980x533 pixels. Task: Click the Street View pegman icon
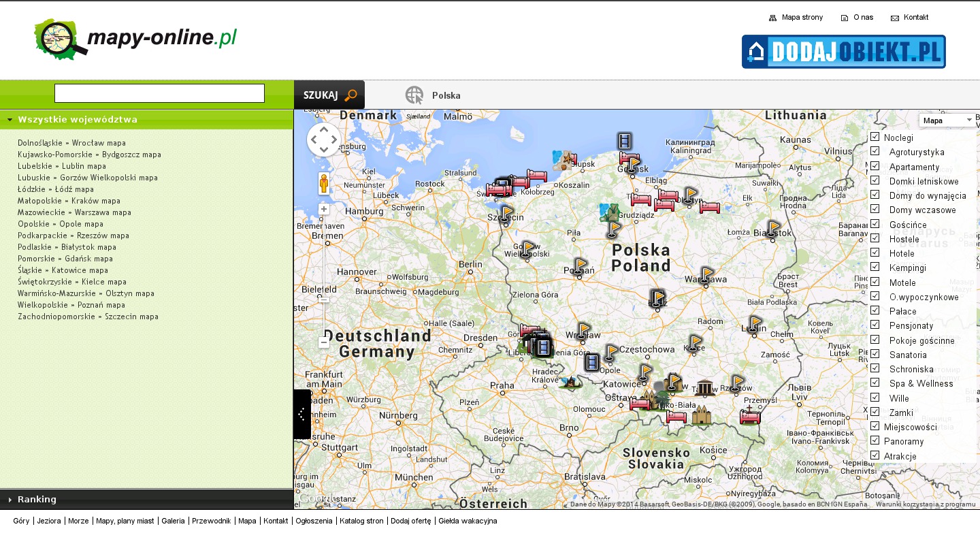tap(324, 184)
